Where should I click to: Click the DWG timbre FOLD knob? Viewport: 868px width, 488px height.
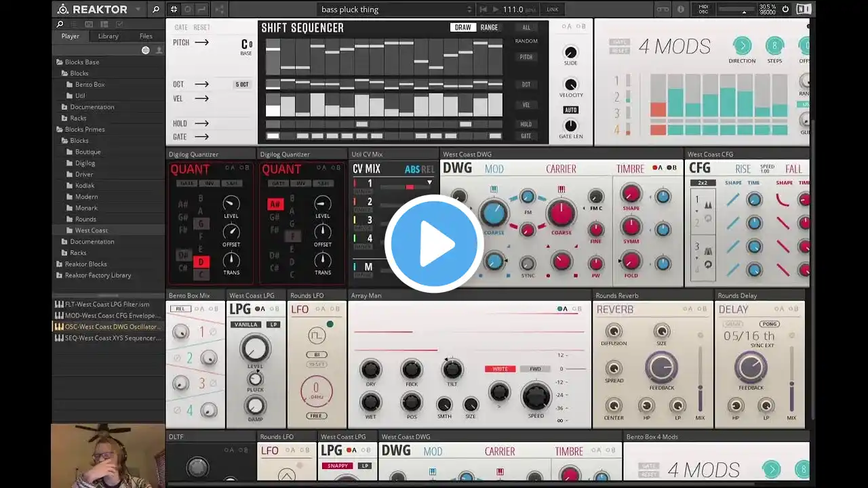coord(631,260)
